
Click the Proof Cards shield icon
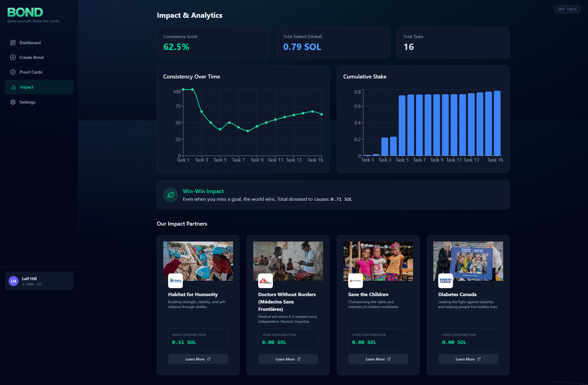coord(13,72)
